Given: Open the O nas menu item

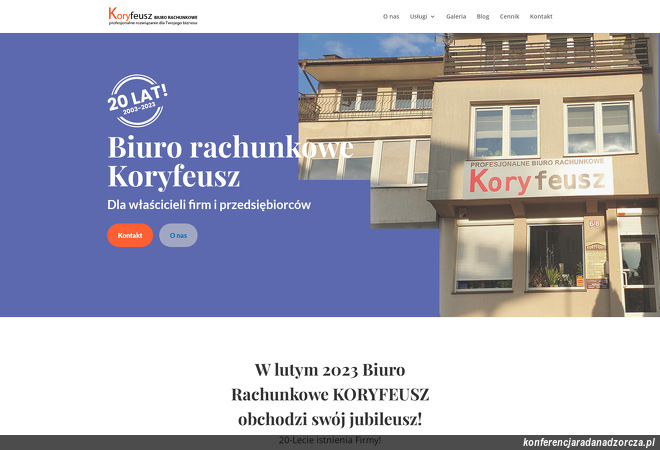Looking at the screenshot, I should point(391,16).
